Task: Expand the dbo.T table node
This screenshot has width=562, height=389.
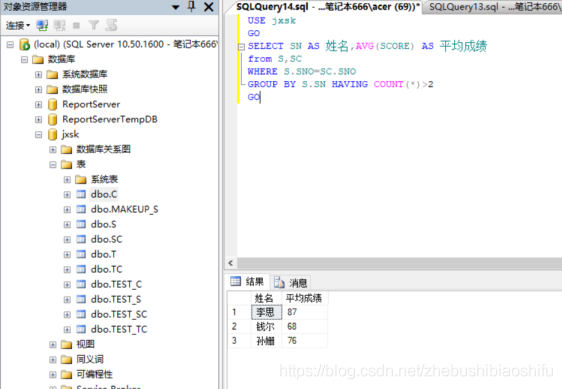Action: 67,255
